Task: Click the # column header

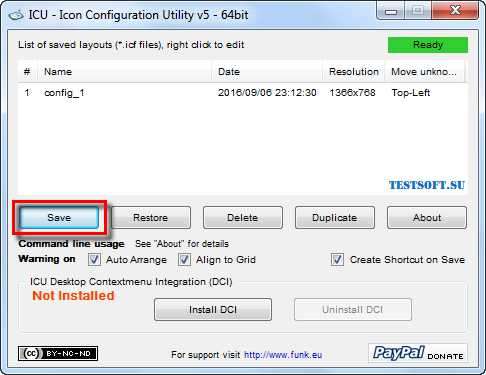Action: [x=27, y=72]
